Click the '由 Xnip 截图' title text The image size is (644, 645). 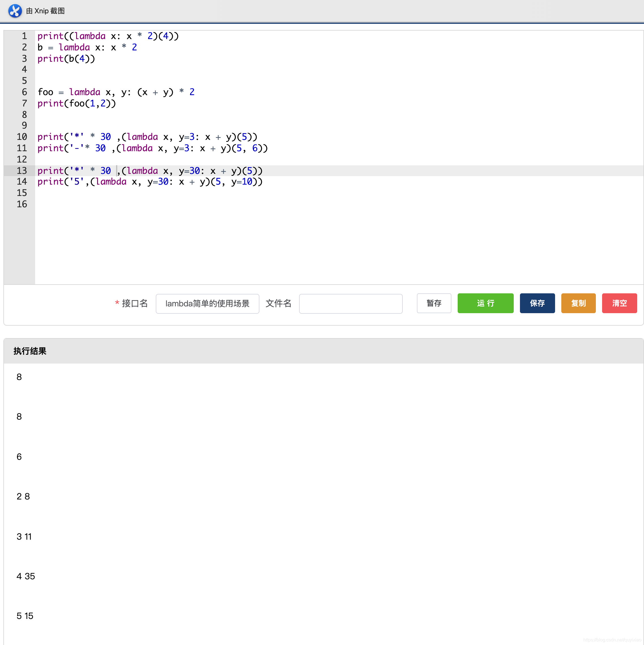tap(45, 11)
